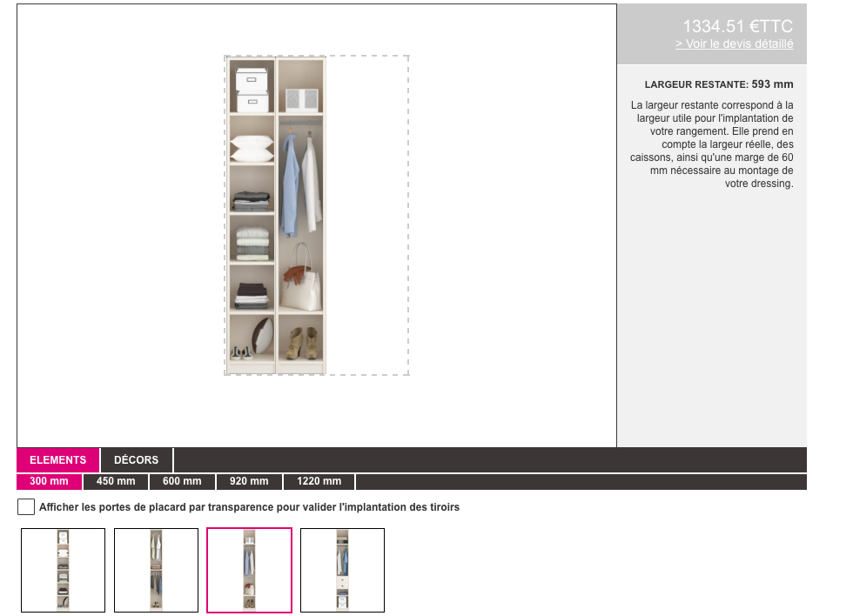Click the 'LARGEUR RESTANTE: 593 mm' text

click(x=719, y=84)
